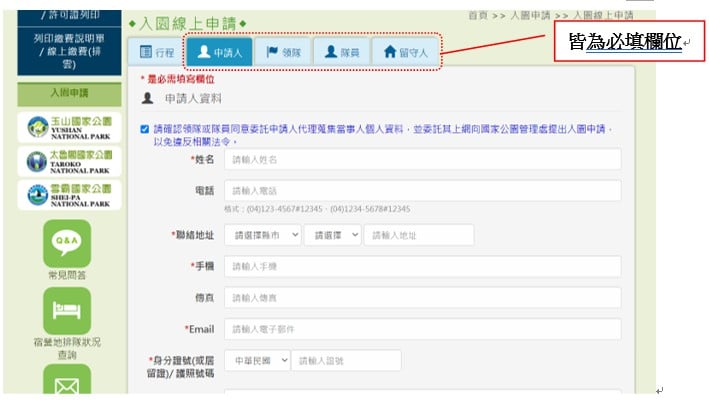Click the 入園申請 breadcrumb link
The height and width of the screenshot is (400, 709).
point(530,15)
